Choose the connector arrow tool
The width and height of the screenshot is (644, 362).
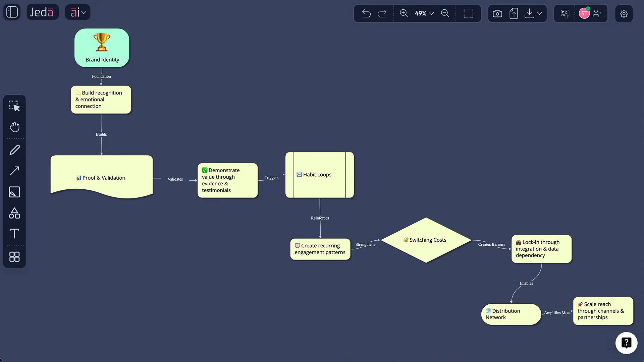click(14, 171)
